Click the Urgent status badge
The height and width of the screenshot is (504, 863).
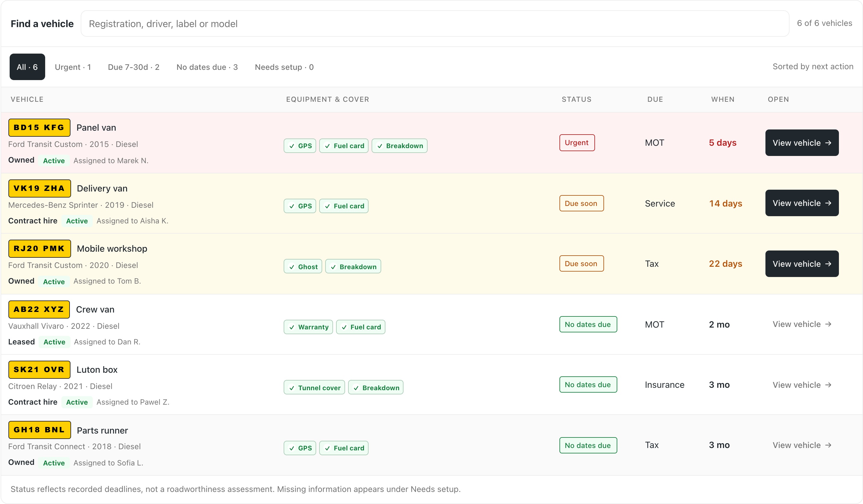coord(577,143)
